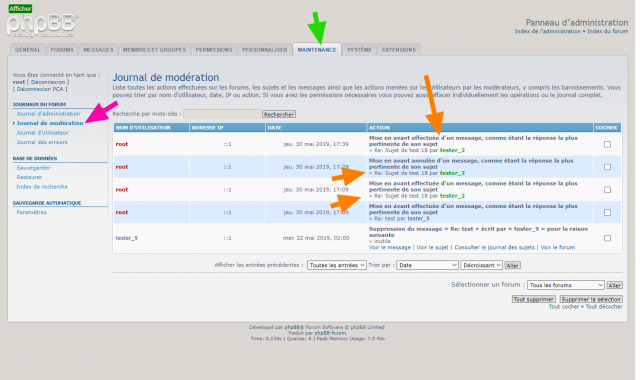Open the Forums tab
The height and width of the screenshot is (380, 640).
[x=62, y=50]
